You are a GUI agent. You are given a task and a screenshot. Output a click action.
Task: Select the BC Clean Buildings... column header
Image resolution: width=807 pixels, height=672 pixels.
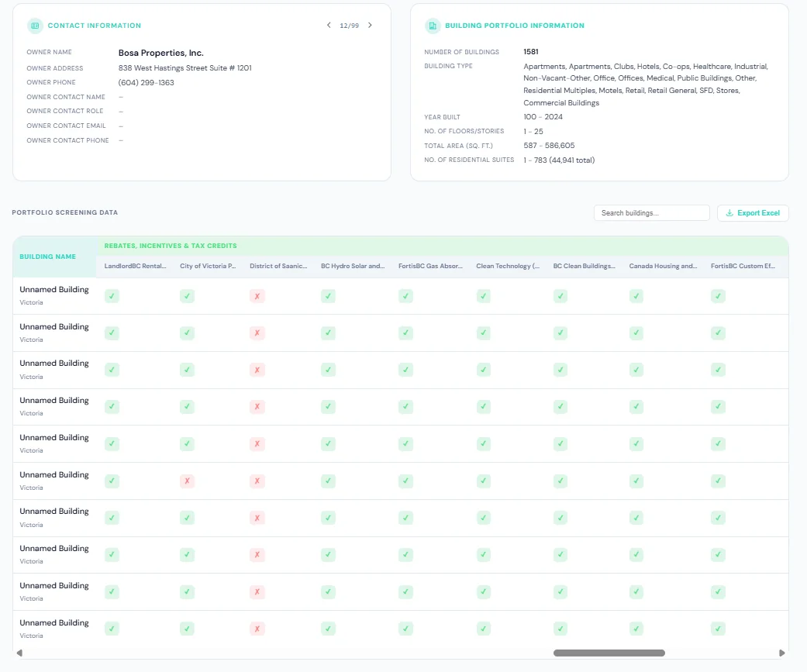click(585, 266)
